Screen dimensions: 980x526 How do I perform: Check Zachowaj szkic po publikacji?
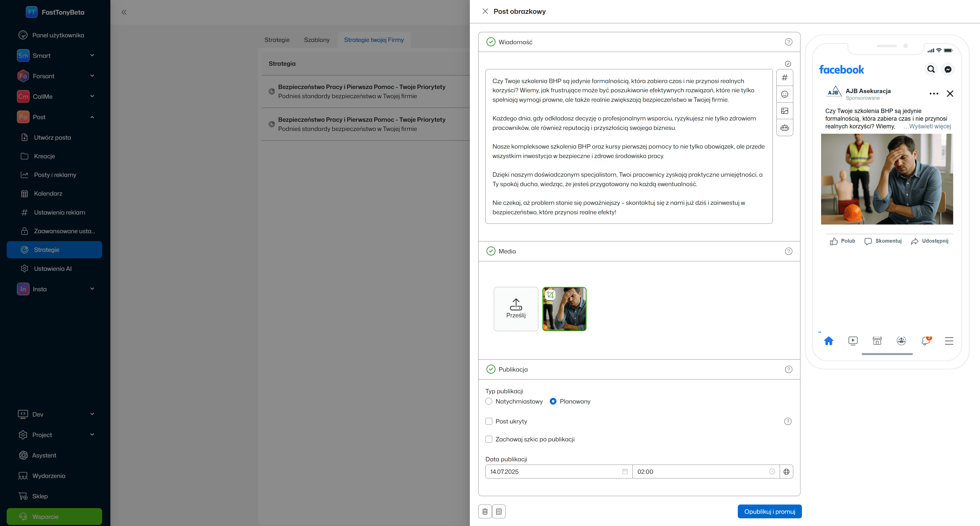[489, 439]
